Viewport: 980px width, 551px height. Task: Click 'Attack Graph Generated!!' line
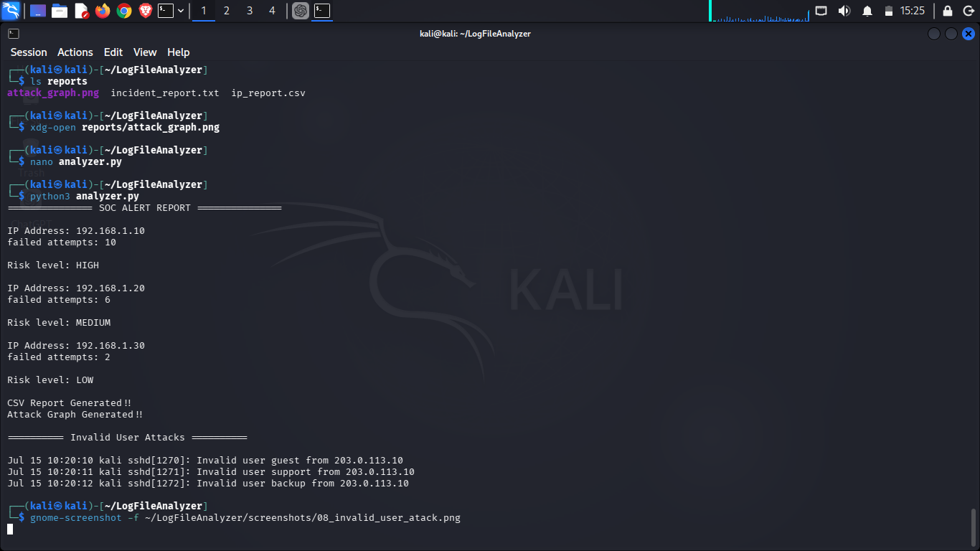[75, 415]
